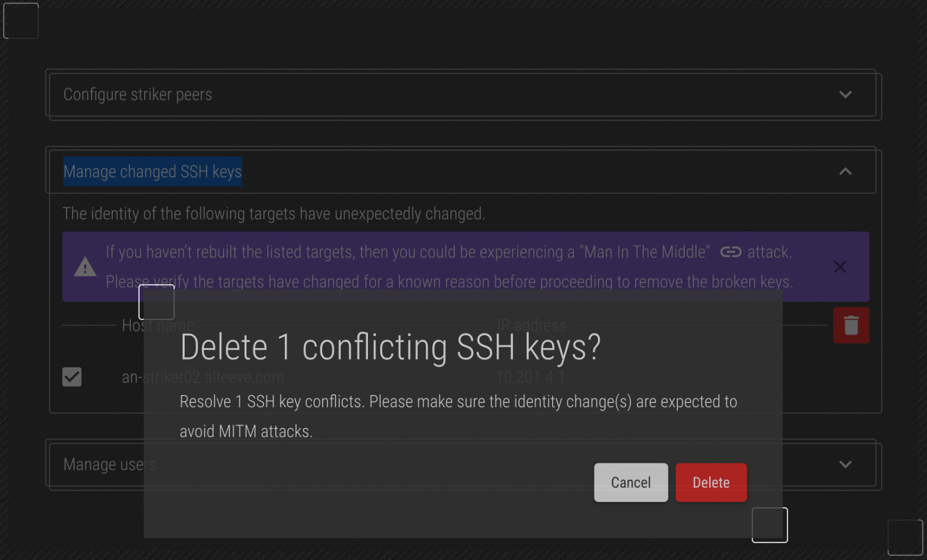Confirm with the red Delete button

711,482
